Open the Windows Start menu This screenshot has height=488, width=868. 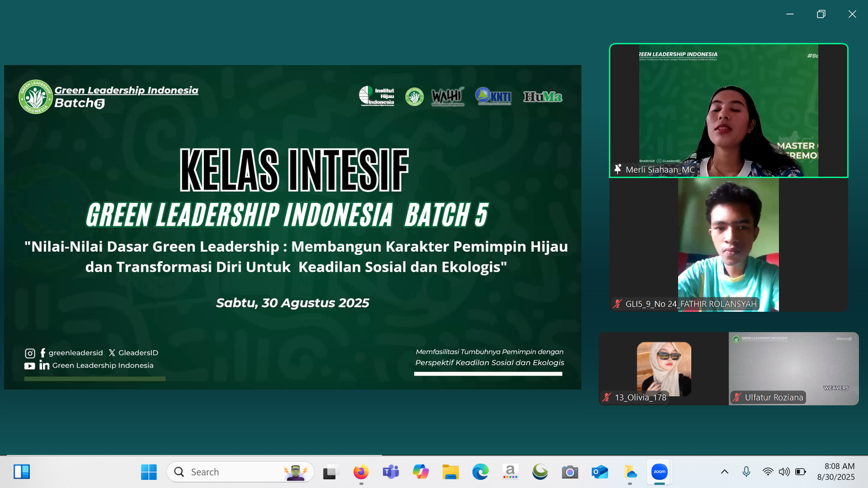[x=149, y=472]
